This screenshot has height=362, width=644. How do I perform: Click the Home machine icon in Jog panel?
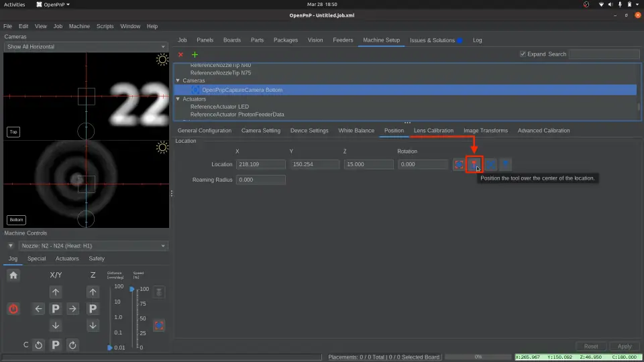(13, 275)
